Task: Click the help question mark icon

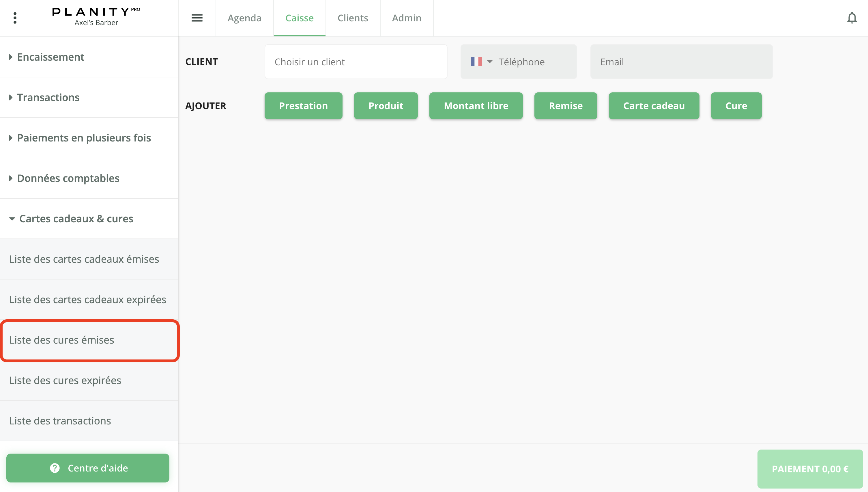Action: [x=55, y=468]
